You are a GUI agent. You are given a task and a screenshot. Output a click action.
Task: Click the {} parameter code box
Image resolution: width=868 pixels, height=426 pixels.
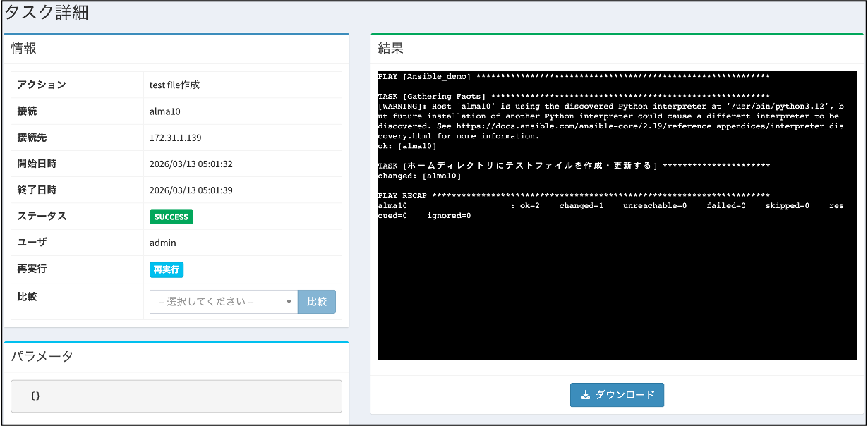[176, 396]
